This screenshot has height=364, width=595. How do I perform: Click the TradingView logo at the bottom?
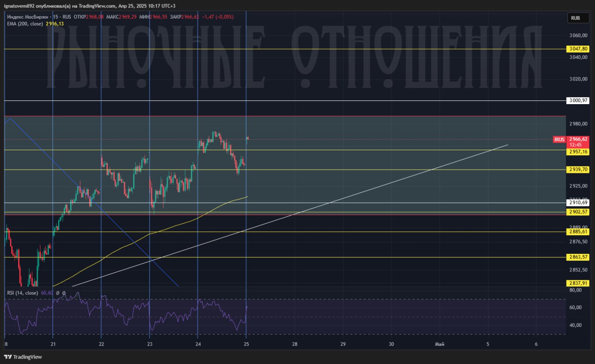pyautogui.click(x=23, y=357)
